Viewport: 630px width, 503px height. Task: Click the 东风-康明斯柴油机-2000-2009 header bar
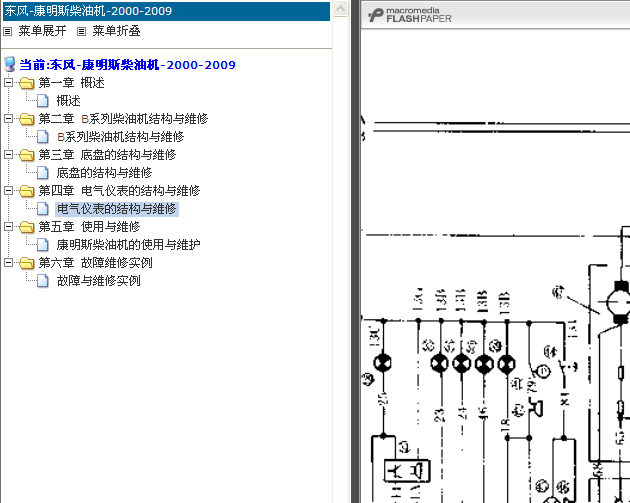tap(166, 11)
